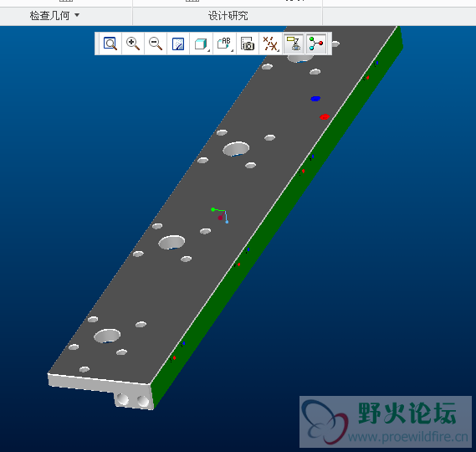Select the Zoom Out magnifier tool
The width and height of the screenshot is (476, 452).
[156, 44]
